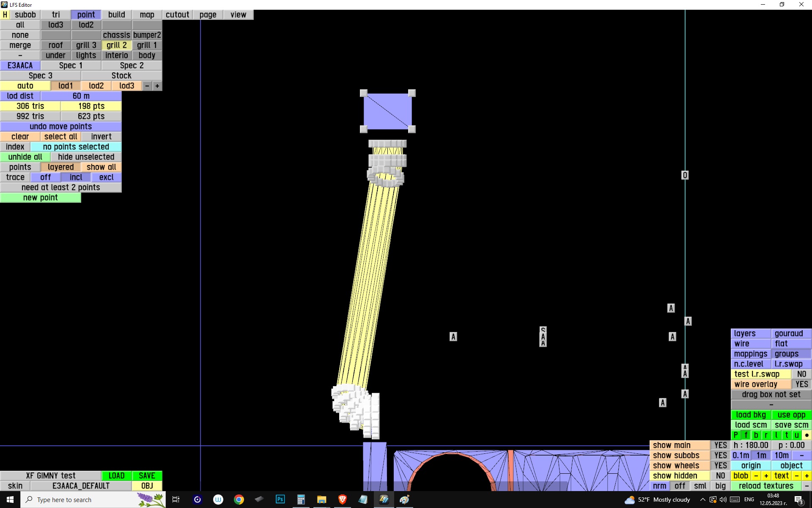The height and width of the screenshot is (508, 812).
Task: Toggle show wheels YES value
Action: pyautogui.click(x=720, y=466)
